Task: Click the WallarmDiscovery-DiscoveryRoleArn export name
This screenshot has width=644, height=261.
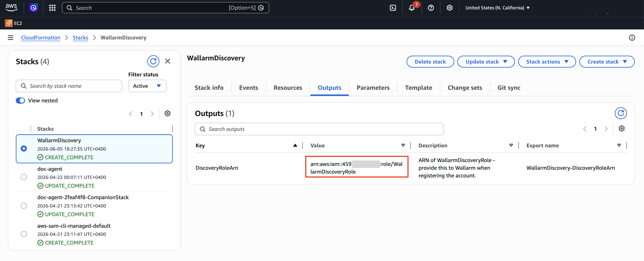Action: coord(571,168)
